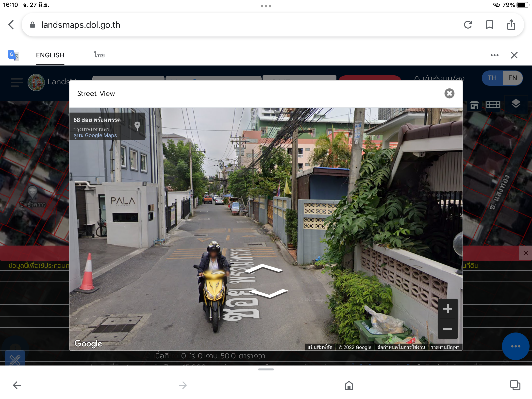The image size is (532, 399).
Task: Dismiss the translation bar
Action: [x=514, y=55]
